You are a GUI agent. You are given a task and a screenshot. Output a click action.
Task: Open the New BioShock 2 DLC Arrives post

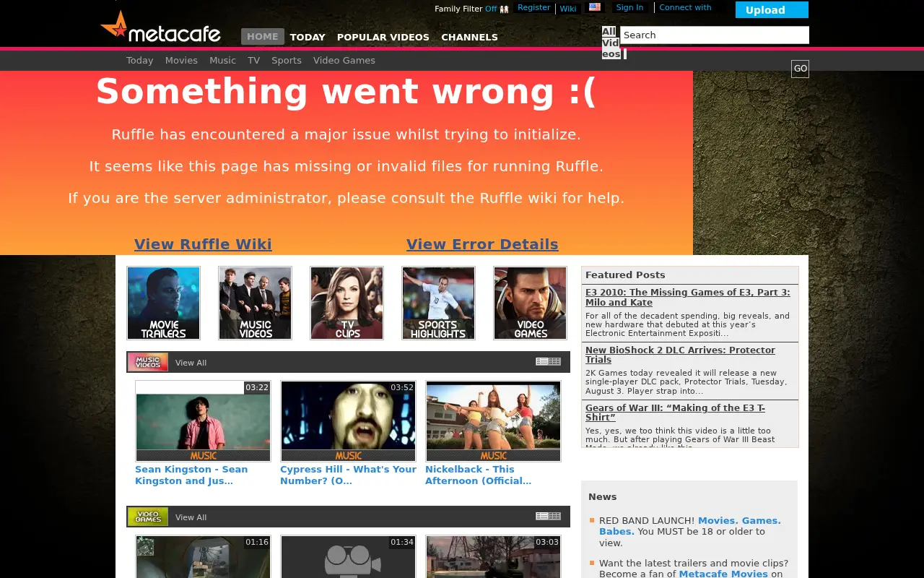click(680, 355)
